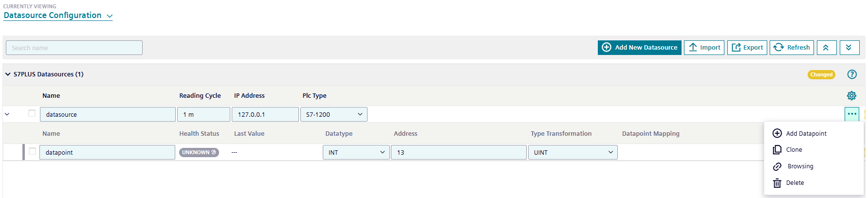Collapse all with double chevron up icon
This screenshot has height=198, width=868.
(x=827, y=48)
